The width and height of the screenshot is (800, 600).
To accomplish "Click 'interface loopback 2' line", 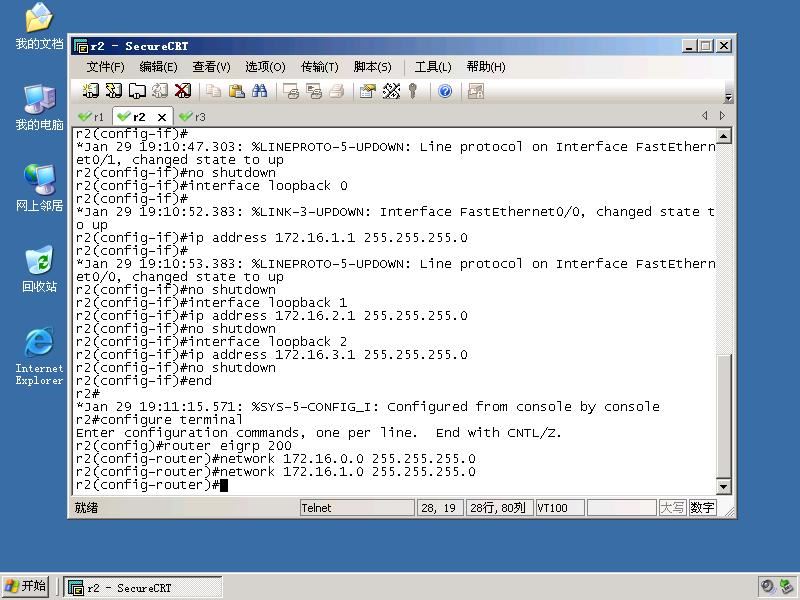I will tap(211, 341).
